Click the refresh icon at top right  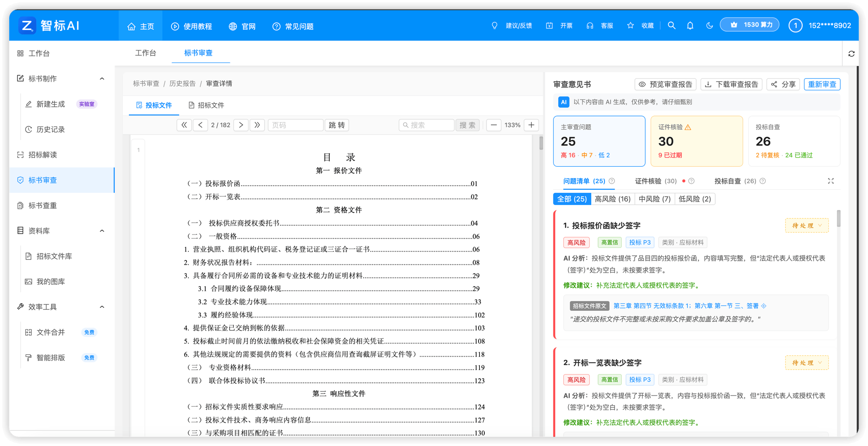click(x=851, y=54)
